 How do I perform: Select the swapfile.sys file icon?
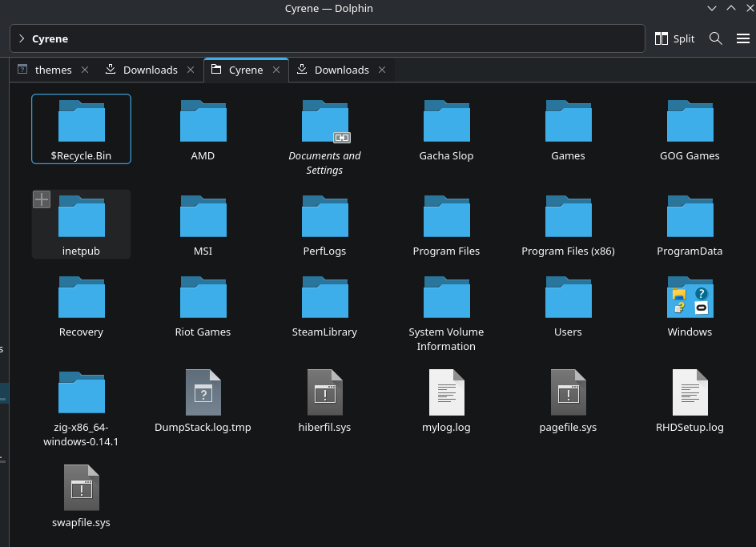click(82, 487)
